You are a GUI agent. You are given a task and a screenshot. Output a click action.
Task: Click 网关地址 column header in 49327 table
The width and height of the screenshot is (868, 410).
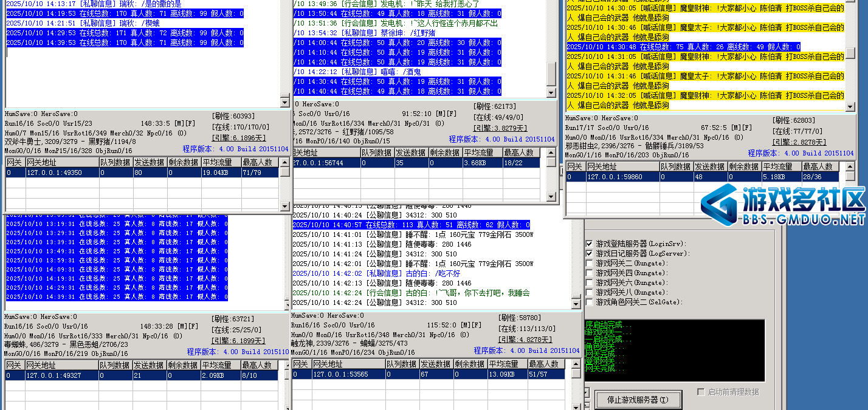[x=61, y=365]
